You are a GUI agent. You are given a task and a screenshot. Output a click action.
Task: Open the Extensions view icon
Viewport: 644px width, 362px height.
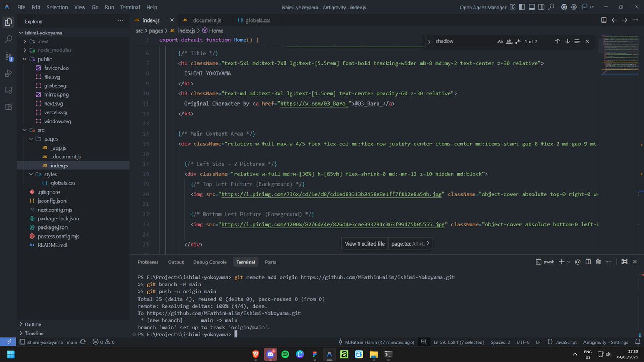coord(8,107)
